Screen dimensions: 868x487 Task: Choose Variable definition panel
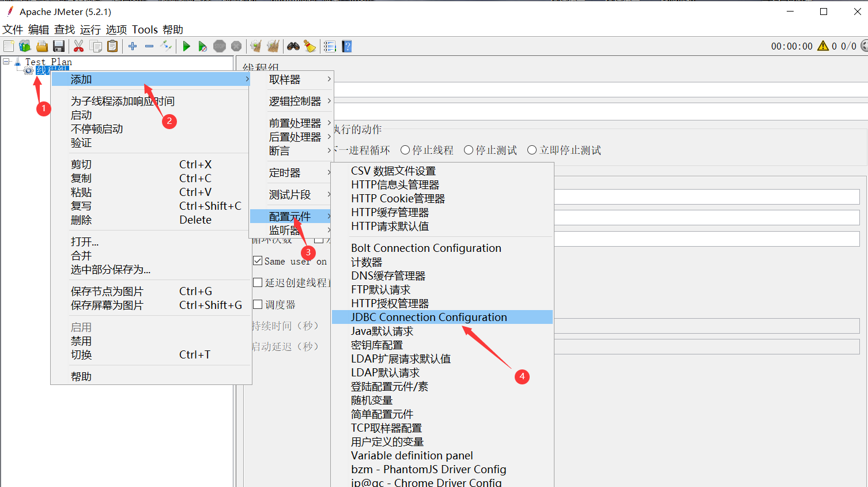click(442, 455)
